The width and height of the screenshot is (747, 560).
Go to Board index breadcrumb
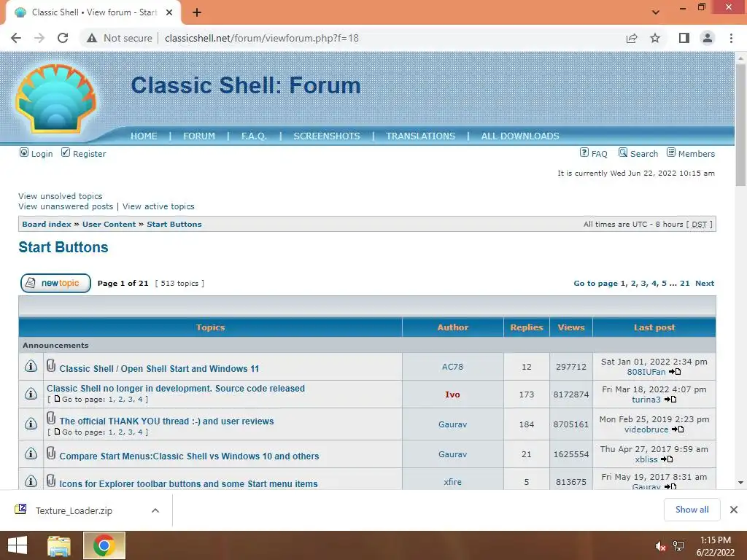[47, 225]
